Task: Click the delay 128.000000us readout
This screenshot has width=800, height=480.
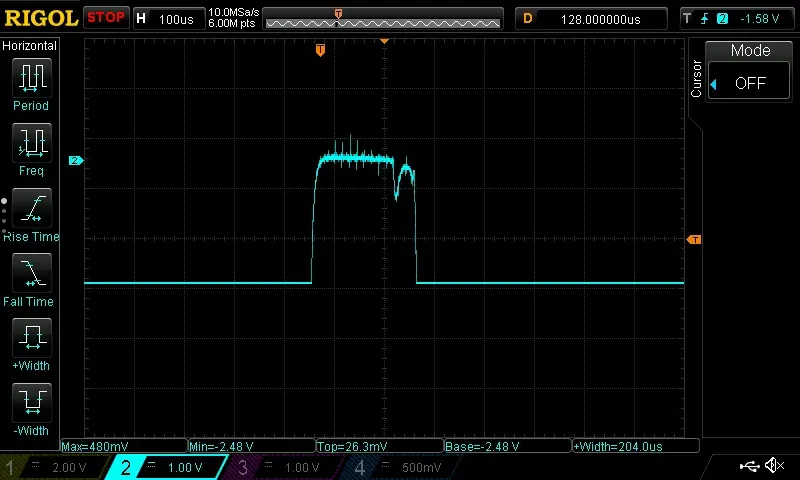Action: click(601, 19)
